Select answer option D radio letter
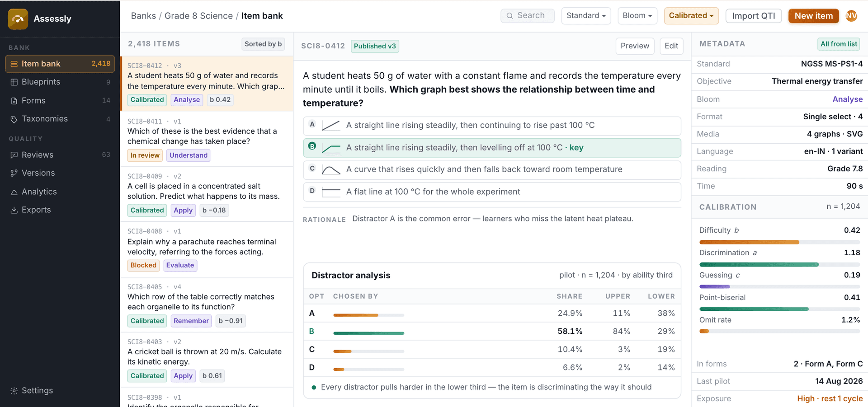This screenshot has width=868, height=407. point(312,191)
